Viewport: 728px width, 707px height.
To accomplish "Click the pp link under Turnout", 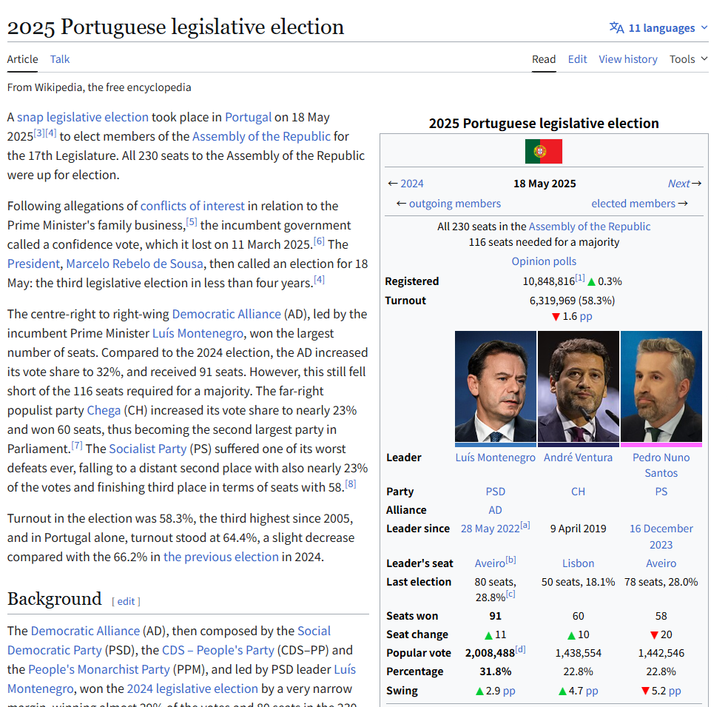I will [x=586, y=316].
